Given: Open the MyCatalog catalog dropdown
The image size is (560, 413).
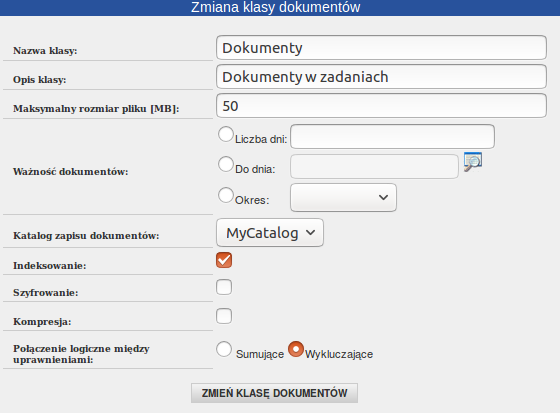Looking at the screenshot, I should [270, 233].
